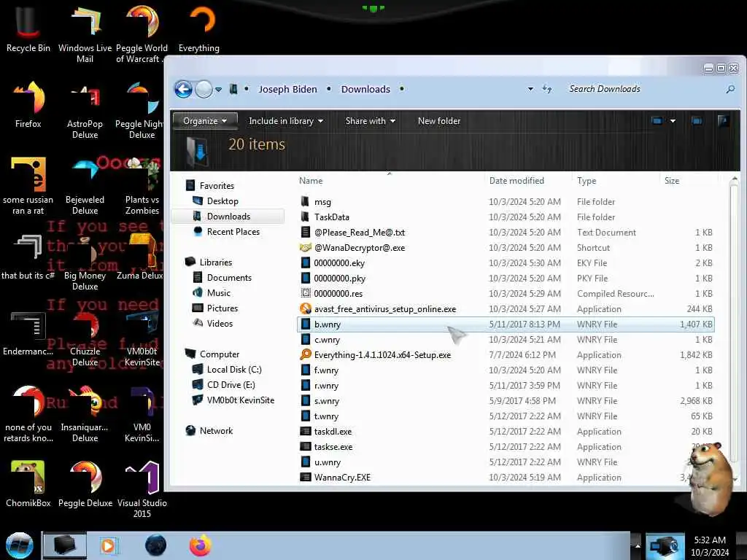Click the Firefox taskbar icon
Image resolution: width=747 pixels, height=560 pixels.
pos(200,545)
